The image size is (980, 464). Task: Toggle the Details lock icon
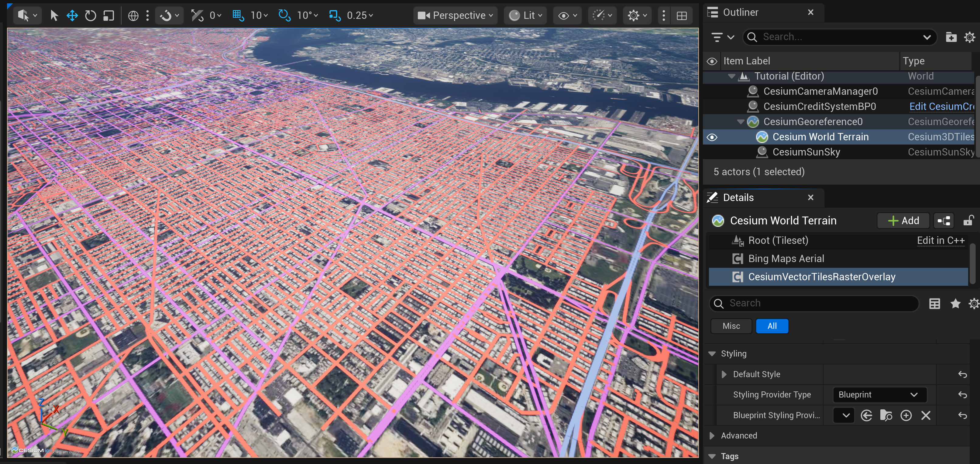click(968, 221)
